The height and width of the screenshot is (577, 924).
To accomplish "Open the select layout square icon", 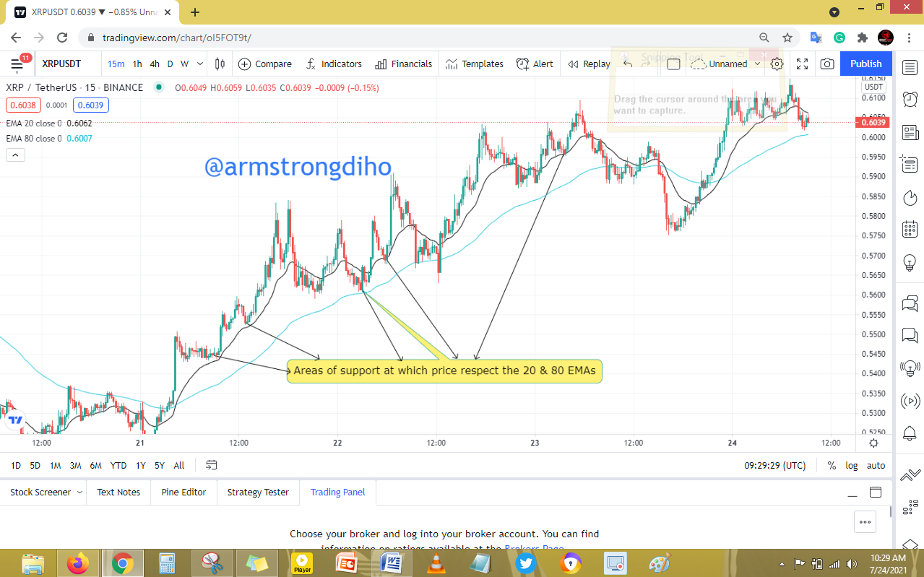I will pos(673,64).
